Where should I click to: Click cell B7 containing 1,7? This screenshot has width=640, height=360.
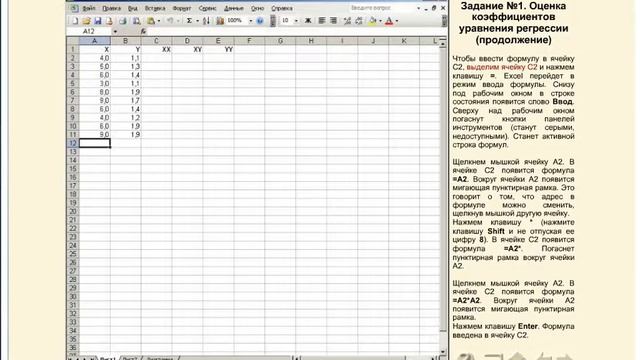[126, 100]
